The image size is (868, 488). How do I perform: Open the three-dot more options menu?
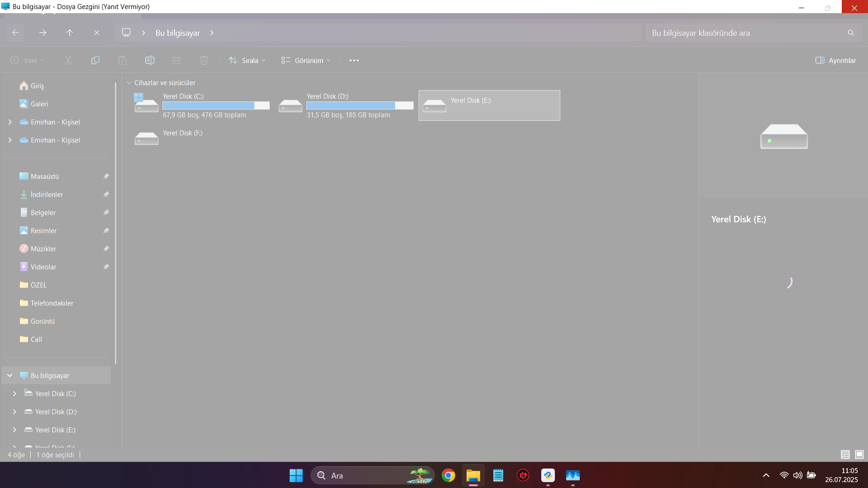[354, 60]
